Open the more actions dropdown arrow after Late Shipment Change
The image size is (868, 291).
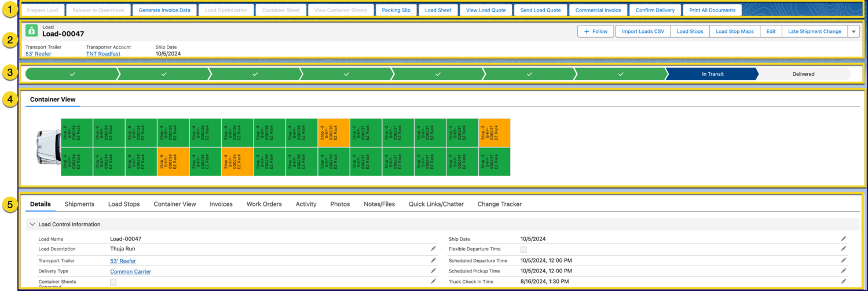point(854,31)
